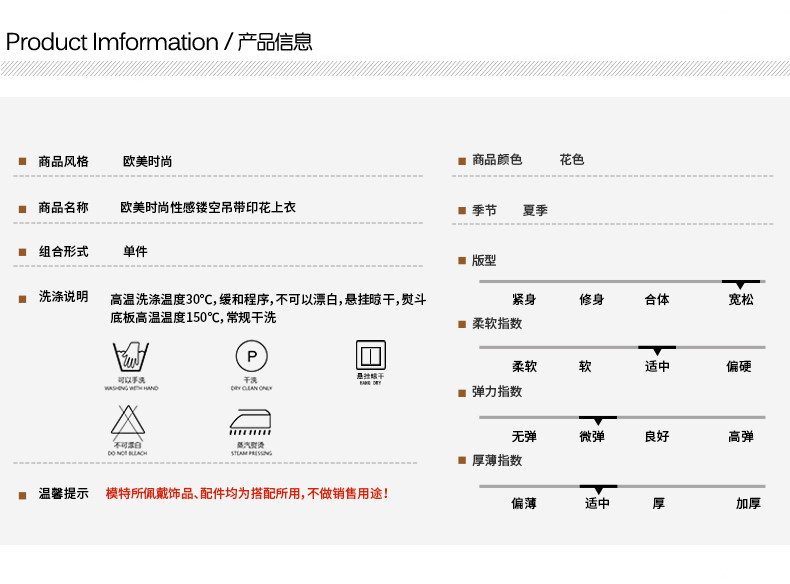
Task: Click the 良好 elasticity option
Action: coord(657,436)
